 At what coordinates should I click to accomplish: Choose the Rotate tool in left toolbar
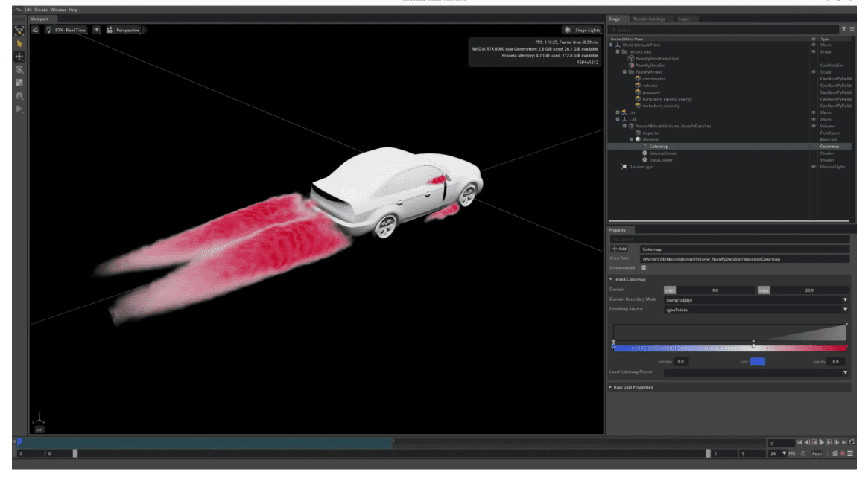(19, 69)
